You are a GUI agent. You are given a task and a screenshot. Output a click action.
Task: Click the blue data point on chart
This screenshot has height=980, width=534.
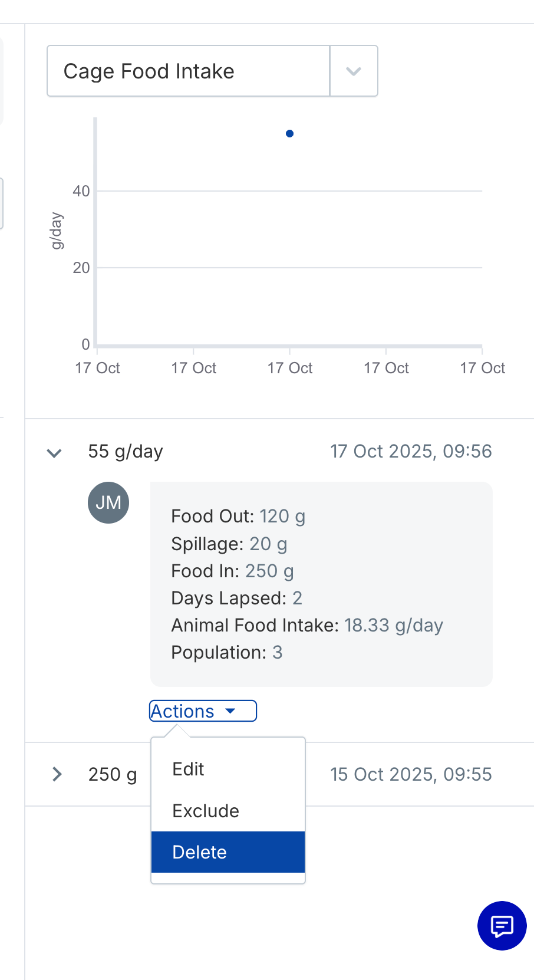[x=289, y=134]
